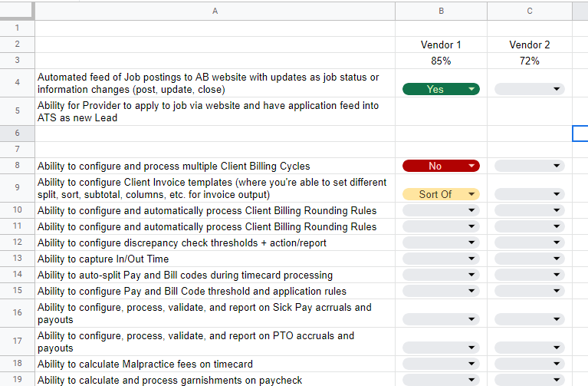Select row 2 header

(x=18, y=45)
